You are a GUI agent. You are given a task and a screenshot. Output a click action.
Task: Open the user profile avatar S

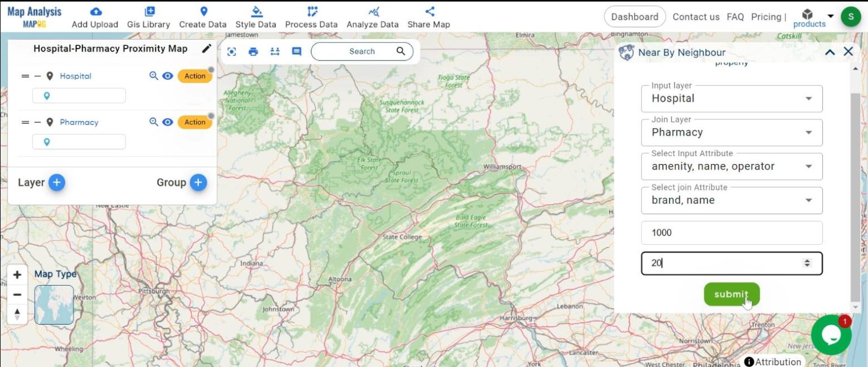851,16
